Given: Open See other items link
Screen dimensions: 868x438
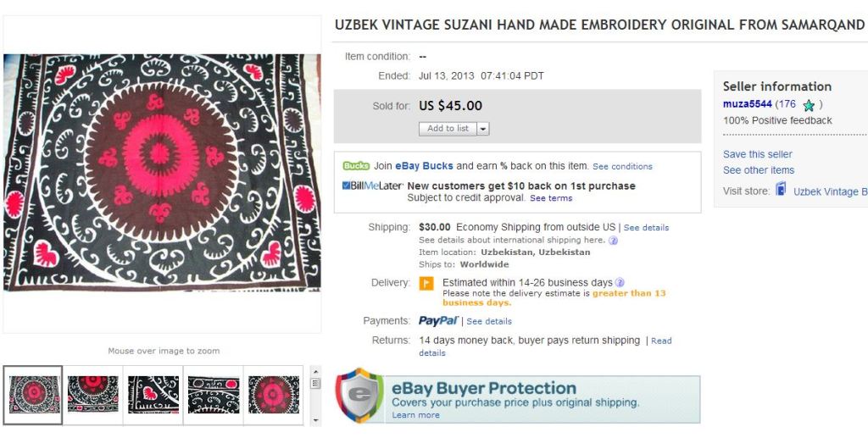Looking at the screenshot, I should (759, 170).
